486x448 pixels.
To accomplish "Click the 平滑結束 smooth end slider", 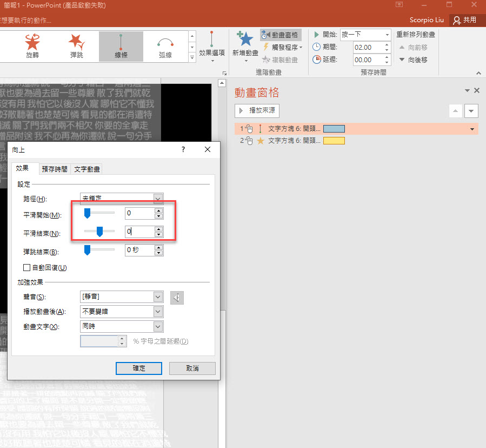I will (x=99, y=232).
